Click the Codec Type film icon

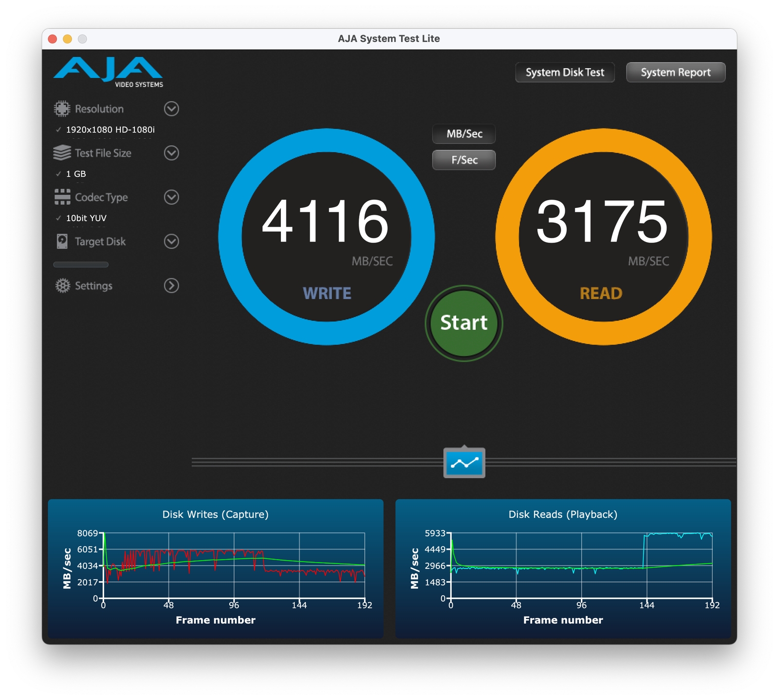pyautogui.click(x=62, y=197)
